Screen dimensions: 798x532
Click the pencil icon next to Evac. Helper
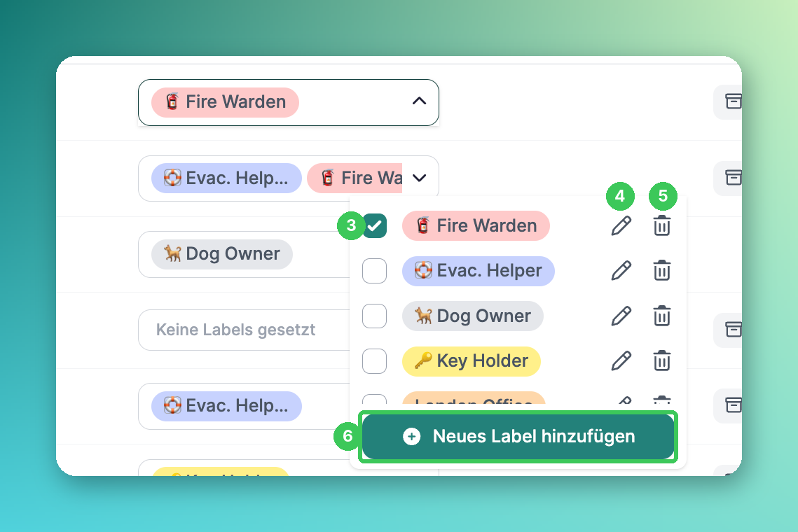click(x=621, y=271)
